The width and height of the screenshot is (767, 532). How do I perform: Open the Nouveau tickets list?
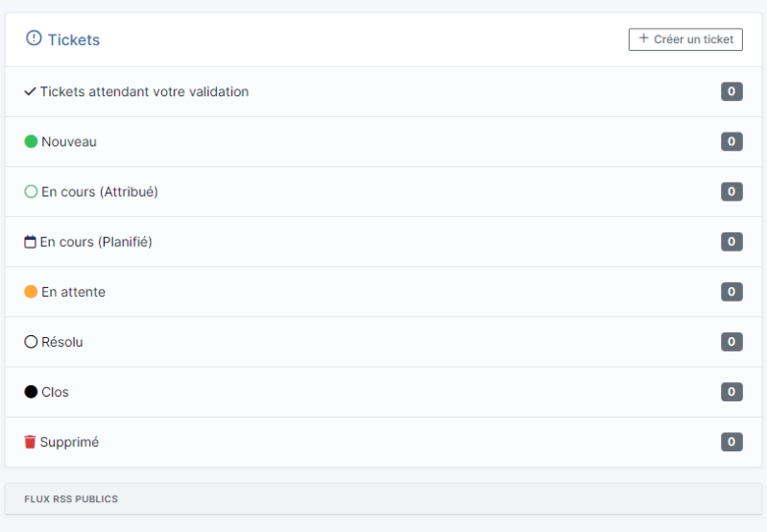tap(69, 142)
